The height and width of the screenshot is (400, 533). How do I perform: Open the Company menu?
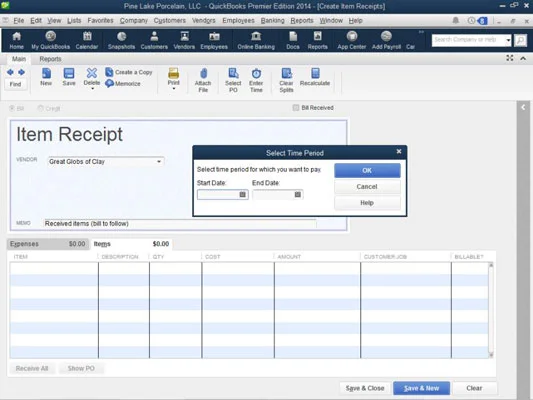pos(134,21)
